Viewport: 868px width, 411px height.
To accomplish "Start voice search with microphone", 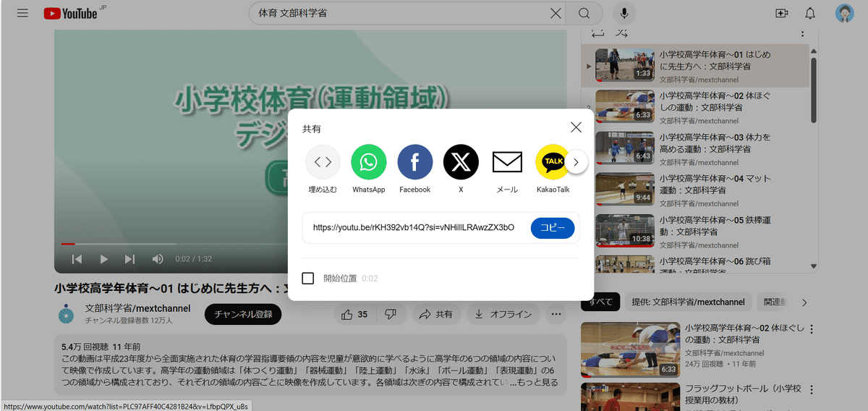I will tap(624, 13).
